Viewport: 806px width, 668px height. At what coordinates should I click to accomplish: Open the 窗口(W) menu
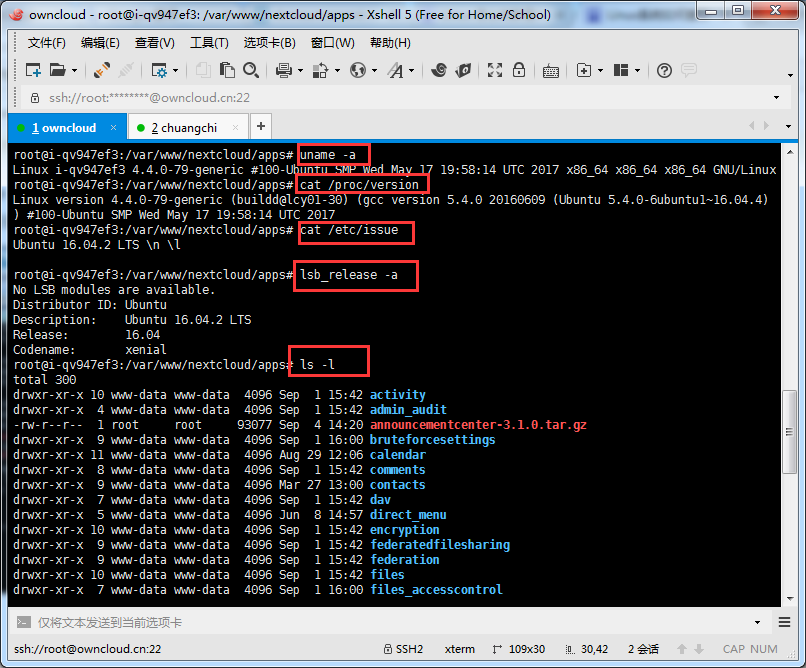[333, 43]
